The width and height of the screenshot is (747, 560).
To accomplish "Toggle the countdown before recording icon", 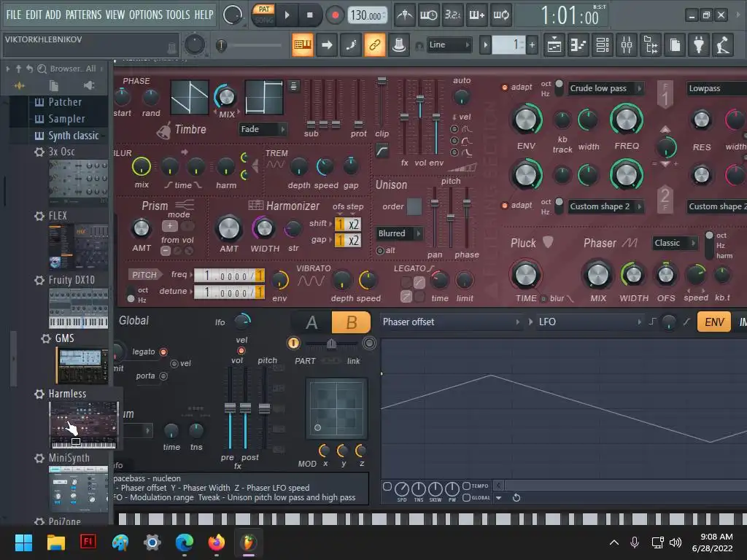I will [x=452, y=15].
